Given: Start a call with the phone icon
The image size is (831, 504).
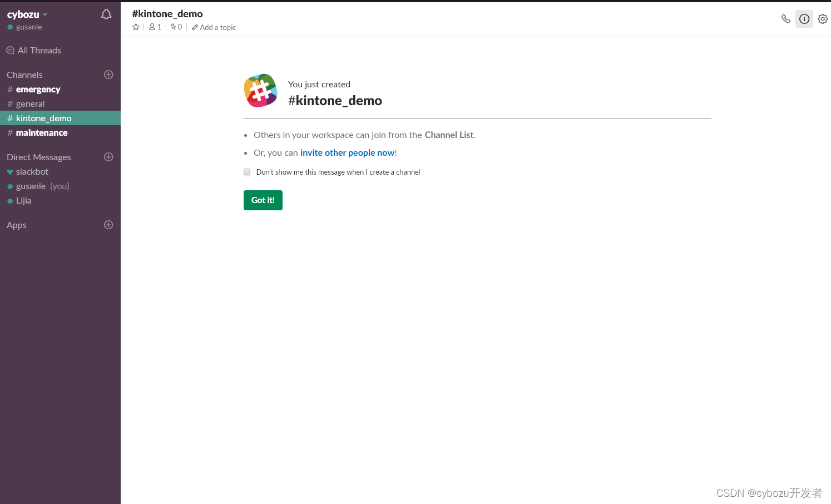Looking at the screenshot, I should (785, 19).
